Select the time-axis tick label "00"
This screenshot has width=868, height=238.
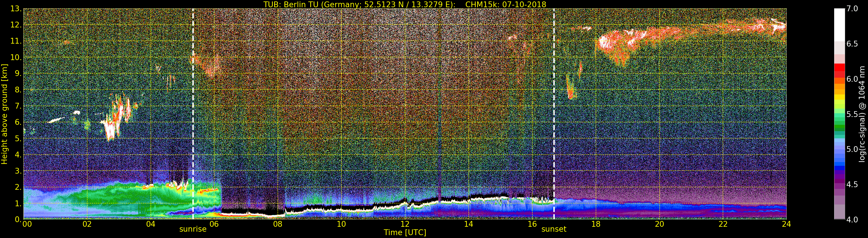[27, 224]
